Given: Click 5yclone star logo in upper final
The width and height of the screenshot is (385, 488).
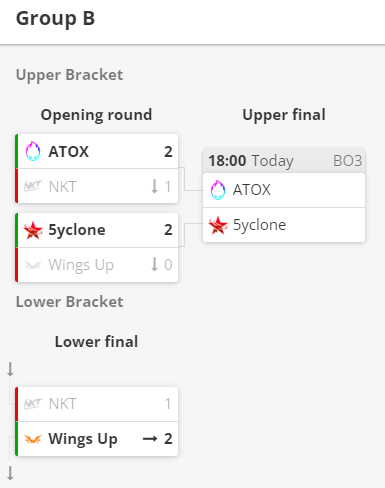Looking at the screenshot, I should point(218,225).
